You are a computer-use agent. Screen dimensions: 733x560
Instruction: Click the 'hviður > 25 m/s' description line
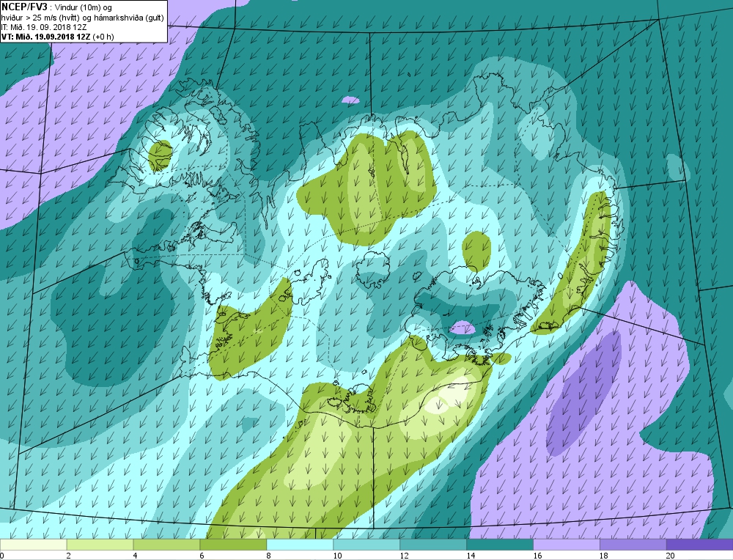click(83, 18)
